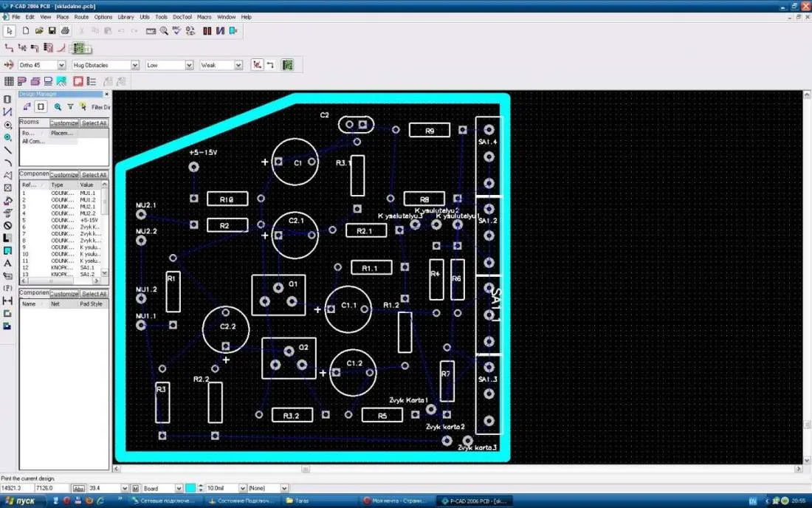Create a new PCB file

(25, 31)
